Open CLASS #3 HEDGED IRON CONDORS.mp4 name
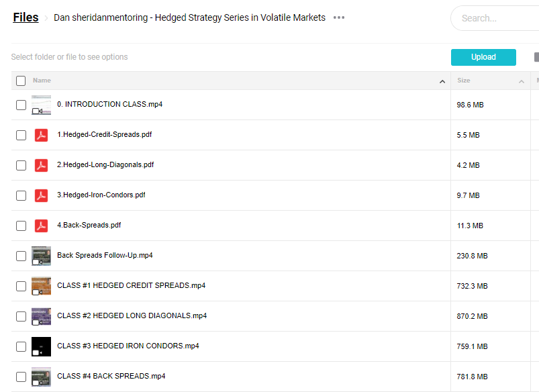This screenshot has width=539, height=392. (x=128, y=346)
